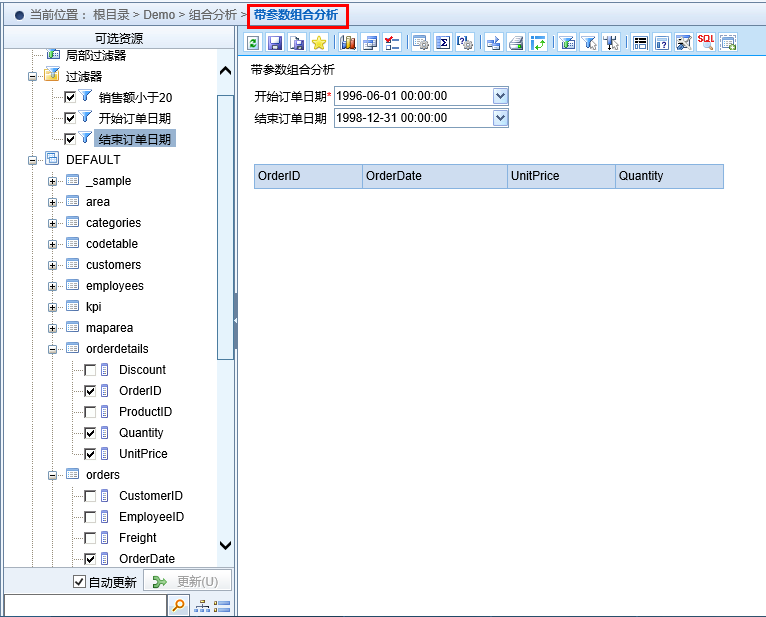Click the 开始订单日期 date value field
The image size is (766, 617).
pyautogui.click(x=414, y=96)
